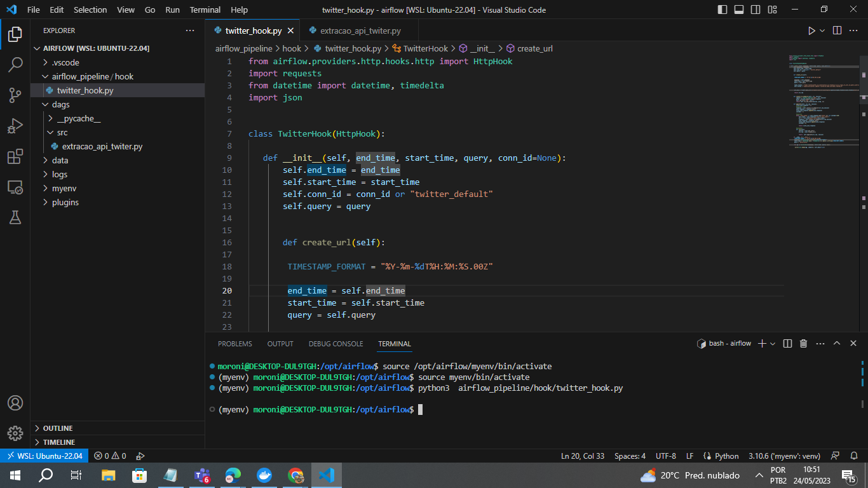Select interpreter 3.10.6 ('myenv': venv)
This screenshot has height=488, width=868.
[784, 456]
